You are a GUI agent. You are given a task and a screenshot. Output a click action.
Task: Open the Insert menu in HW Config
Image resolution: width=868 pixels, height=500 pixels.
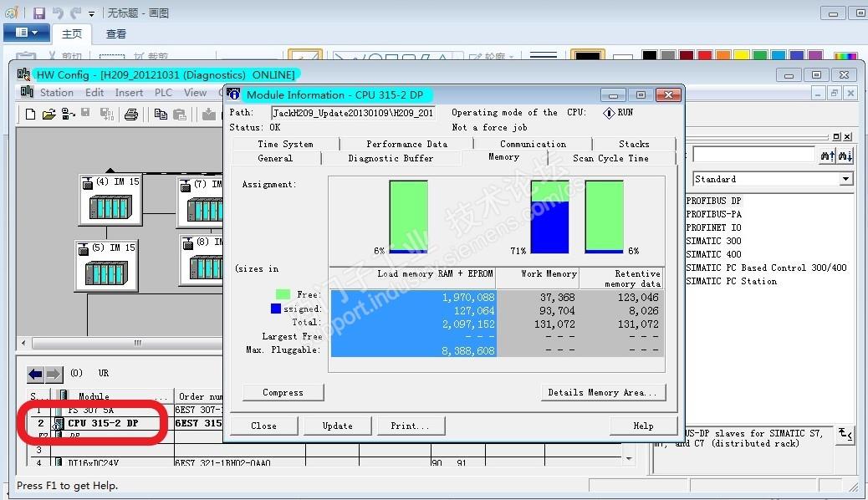129,93
